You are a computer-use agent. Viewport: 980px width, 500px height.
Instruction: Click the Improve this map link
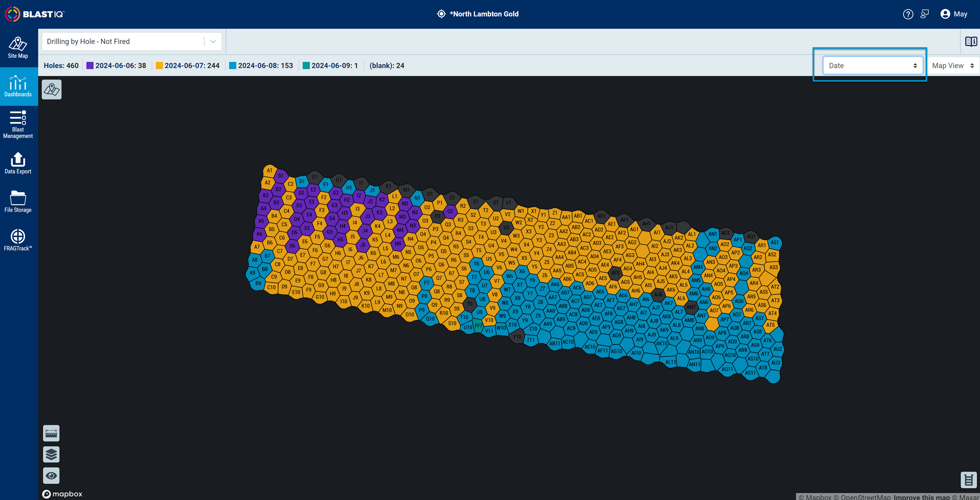[x=922, y=497]
